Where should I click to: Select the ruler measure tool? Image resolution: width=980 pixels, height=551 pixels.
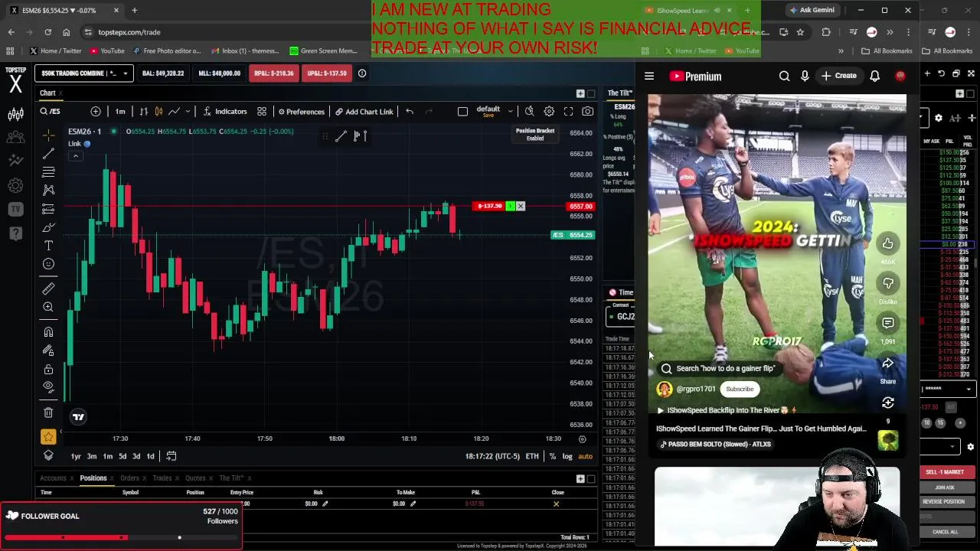[48, 289]
